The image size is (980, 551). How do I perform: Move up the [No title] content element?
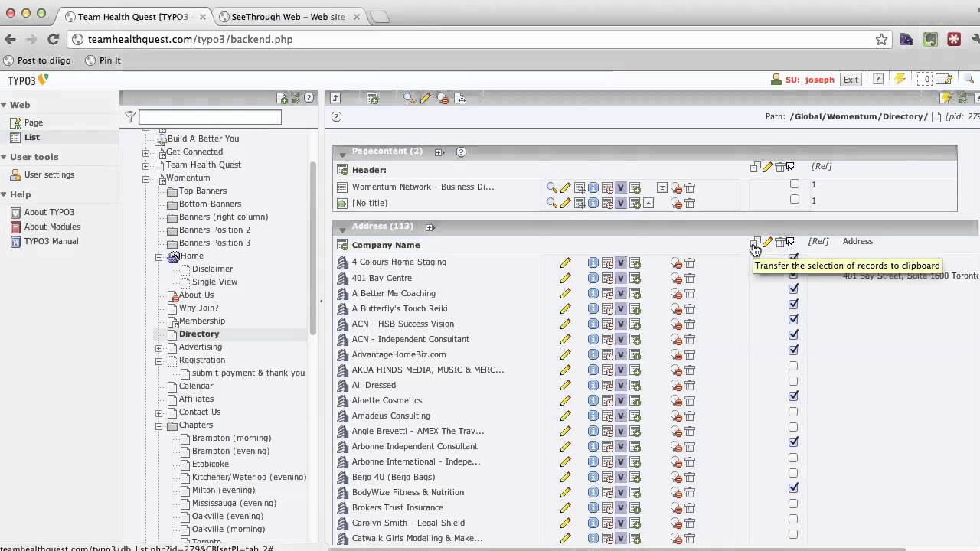coord(648,203)
